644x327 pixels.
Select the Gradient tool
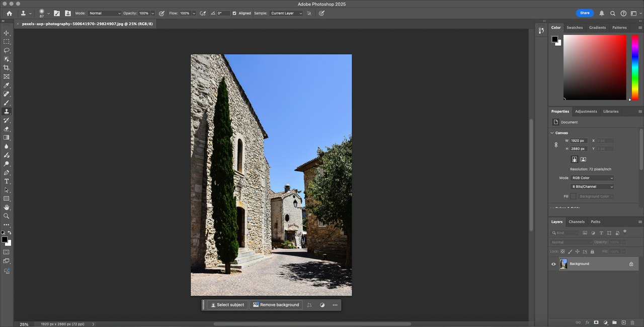click(x=7, y=137)
